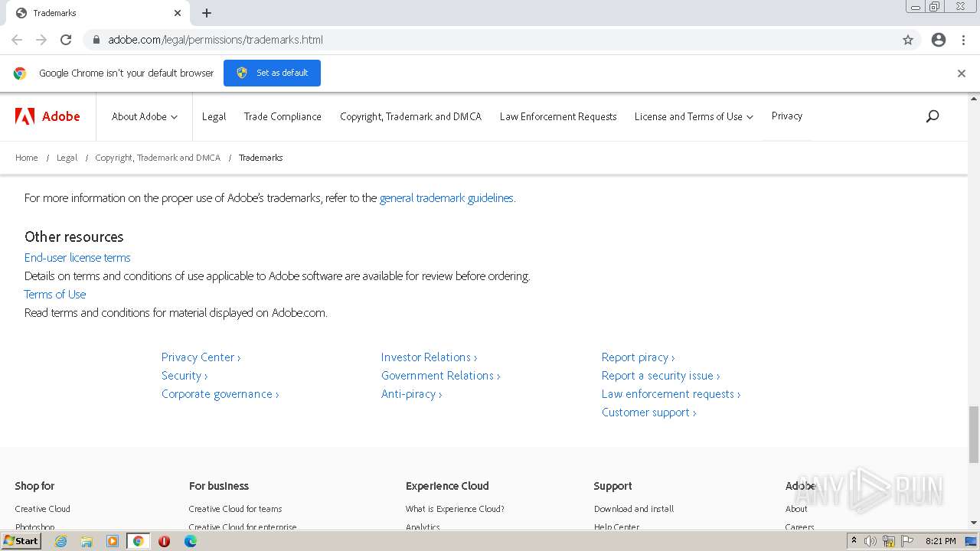Open Trade Compliance in the nav bar
This screenshot has width=980, height=551.
click(283, 116)
